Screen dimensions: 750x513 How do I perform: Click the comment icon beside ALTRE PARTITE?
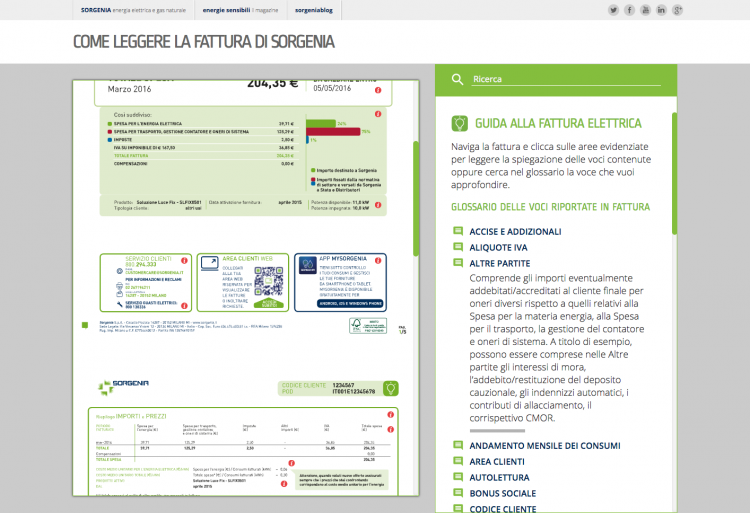(458, 263)
